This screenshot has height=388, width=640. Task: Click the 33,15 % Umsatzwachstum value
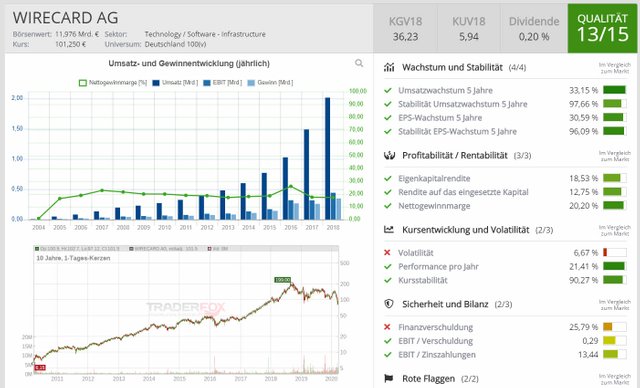[x=584, y=90]
